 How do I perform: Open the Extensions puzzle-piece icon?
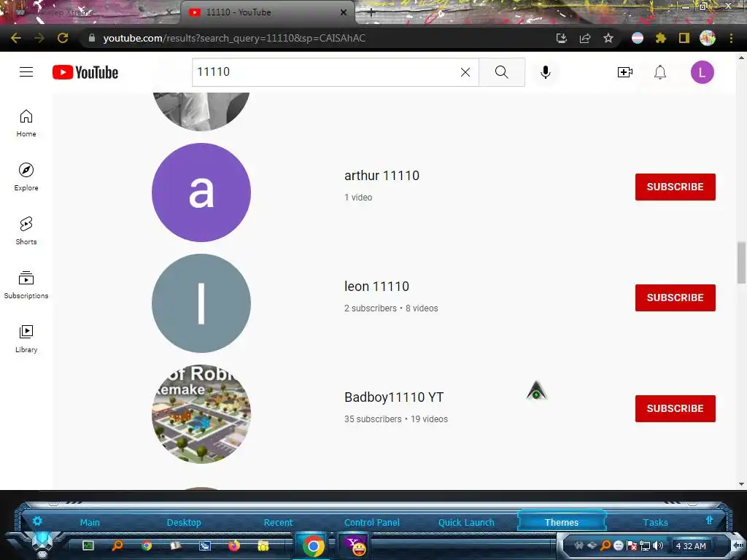(660, 38)
